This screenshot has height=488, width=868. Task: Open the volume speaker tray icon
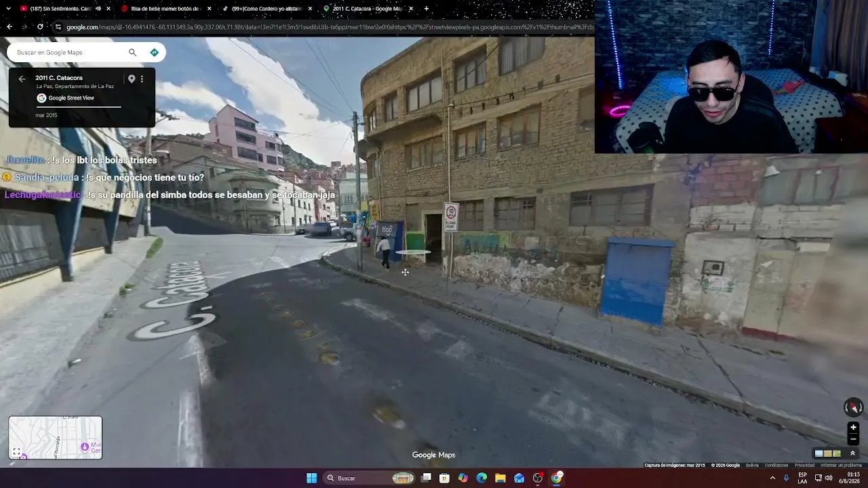(829, 478)
